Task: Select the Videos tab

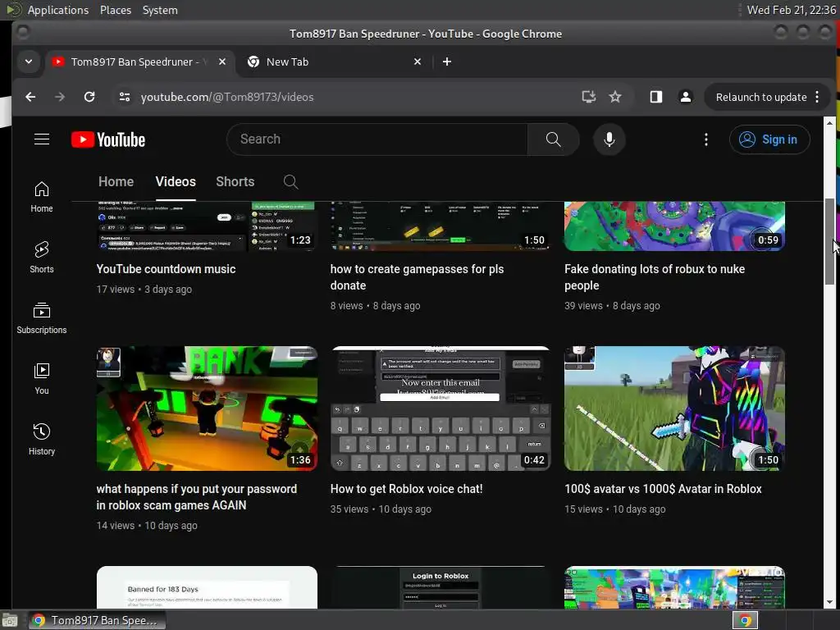Action: click(x=176, y=181)
